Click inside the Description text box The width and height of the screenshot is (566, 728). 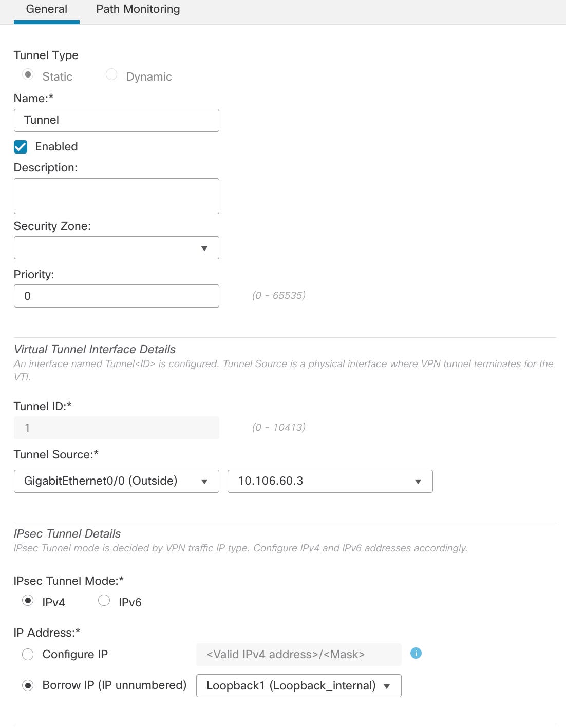pos(117,196)
